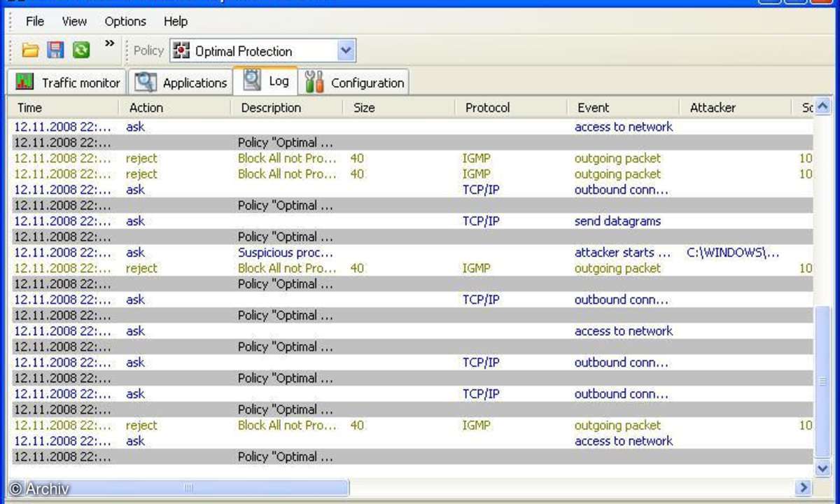The width and height of the screenshot is (840, 504).
Task: Open the Options menu
Action: pyautogui.click(x=125, y=22)
